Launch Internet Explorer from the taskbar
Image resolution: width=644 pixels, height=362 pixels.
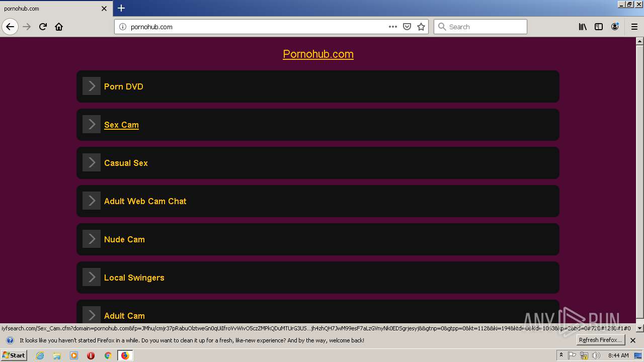40,355
